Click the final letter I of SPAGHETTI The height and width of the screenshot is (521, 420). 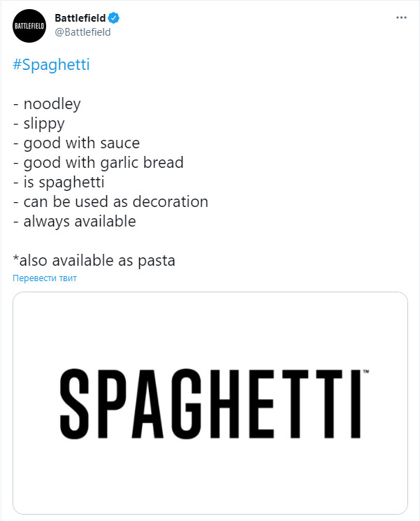coord(356,404)
